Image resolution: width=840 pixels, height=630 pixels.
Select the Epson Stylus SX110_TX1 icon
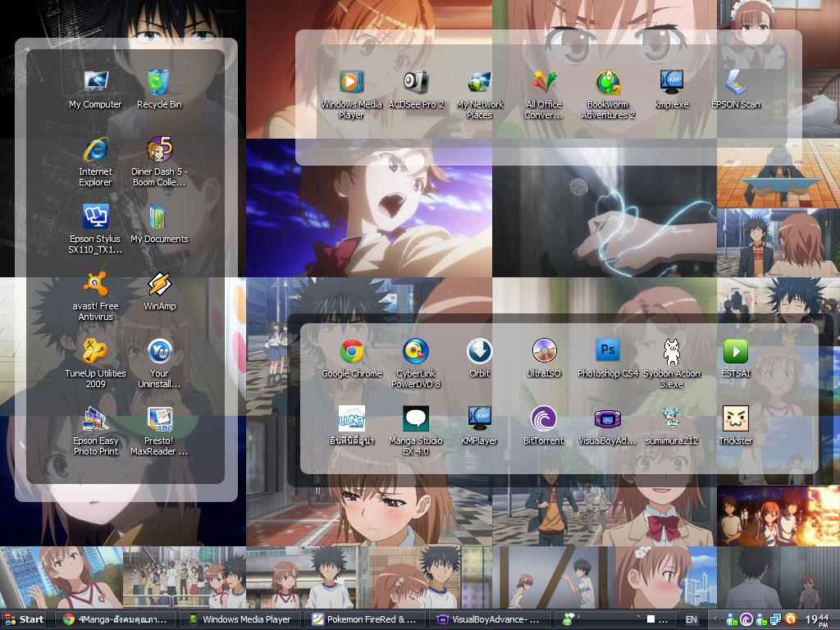(95, 229)
